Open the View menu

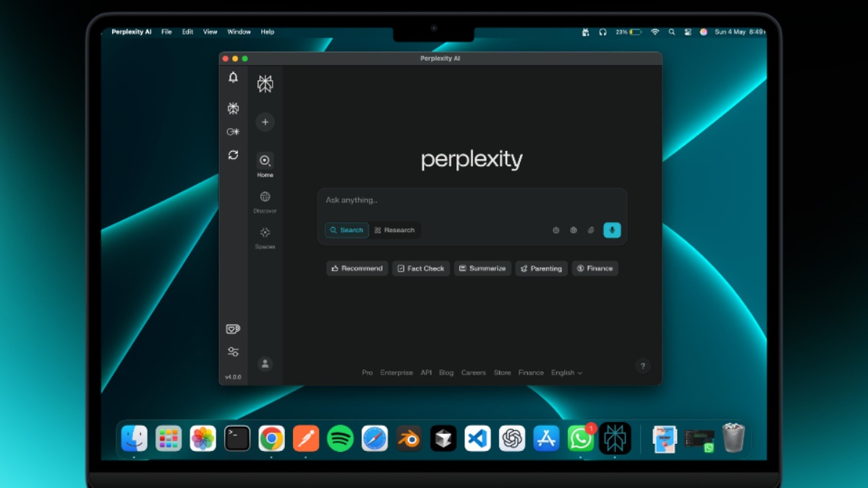(210, 32)
